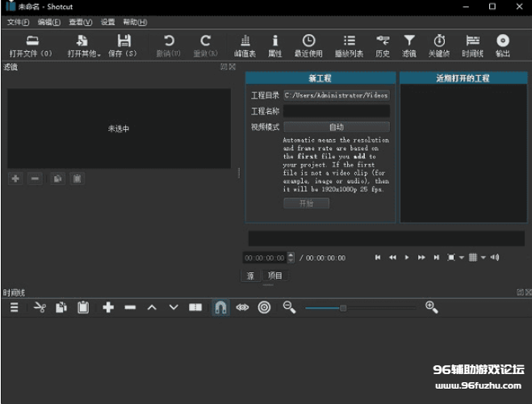This screenshot has width=532, height=404.
Task: Toggle the magnet snapping button
Action: (x=220, y=307)
